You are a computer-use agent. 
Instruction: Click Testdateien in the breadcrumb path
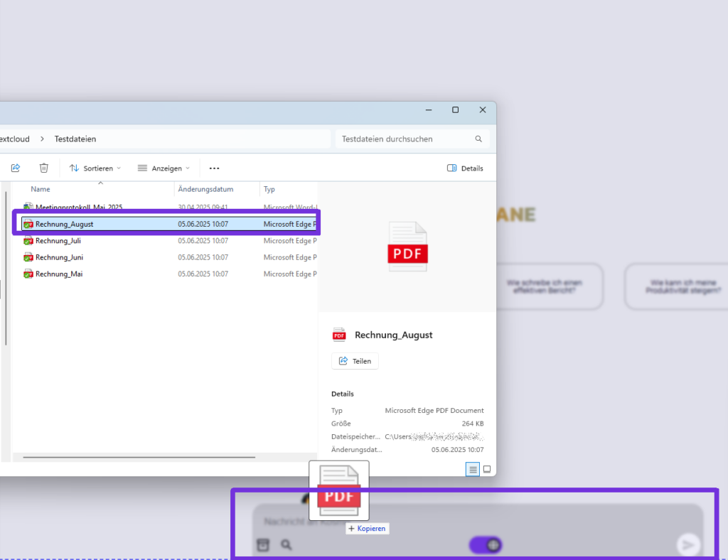(75, 139)
